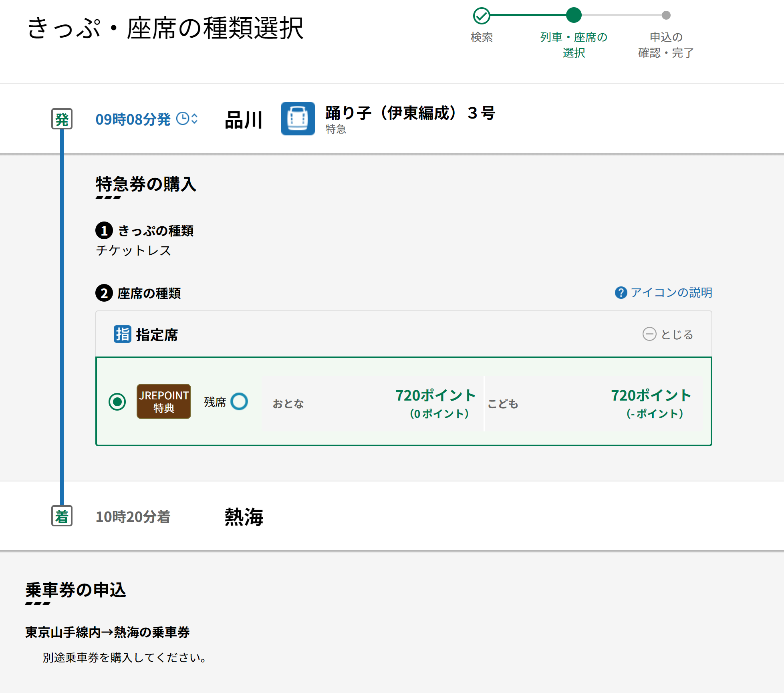Click the 09時08分発 departure time link
This screenshot has height=693, width=784.
pos(133,119)
